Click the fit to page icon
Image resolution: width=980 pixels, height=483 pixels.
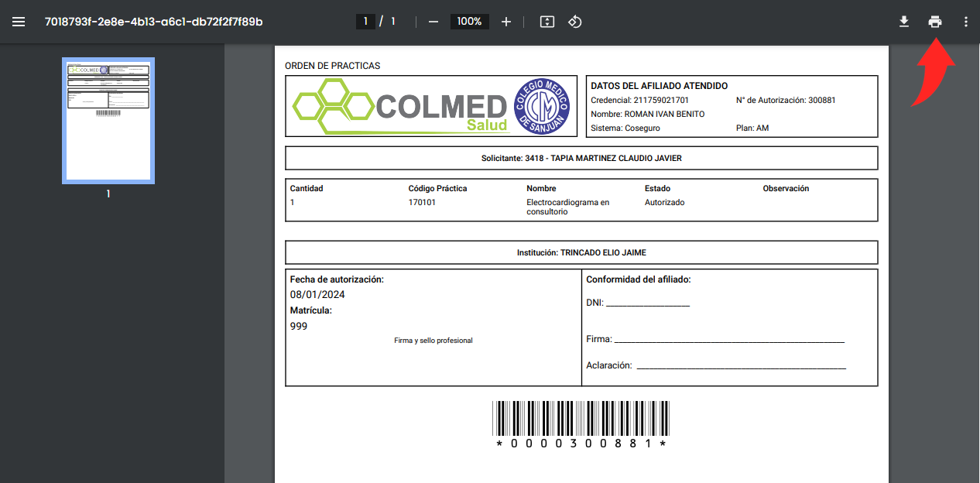[547, 22]
